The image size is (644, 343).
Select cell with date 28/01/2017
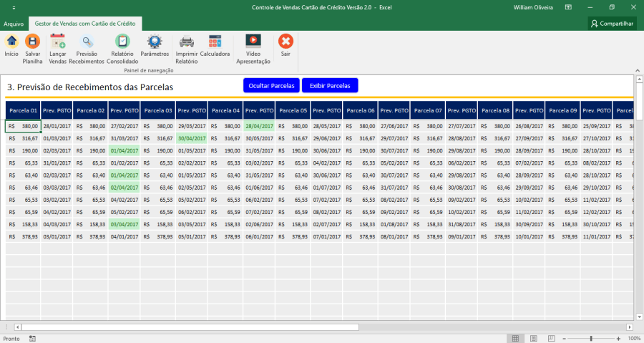click(x=57, y=126)
